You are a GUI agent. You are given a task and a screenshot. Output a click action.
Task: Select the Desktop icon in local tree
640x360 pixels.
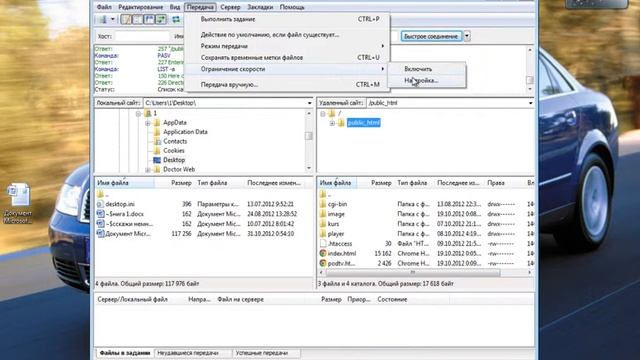tap(157, 160)
